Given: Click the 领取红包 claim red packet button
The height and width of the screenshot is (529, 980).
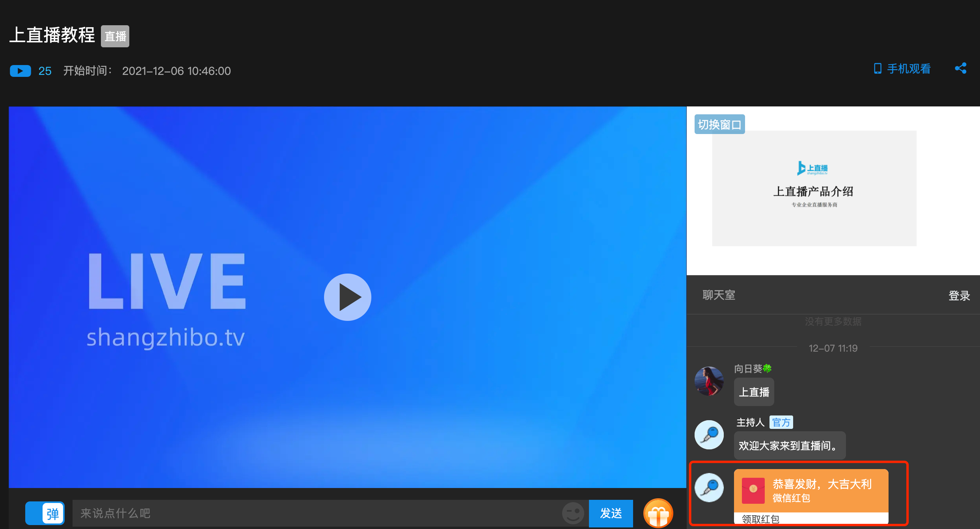Looking at the screenshot, I should click(760, 519).
